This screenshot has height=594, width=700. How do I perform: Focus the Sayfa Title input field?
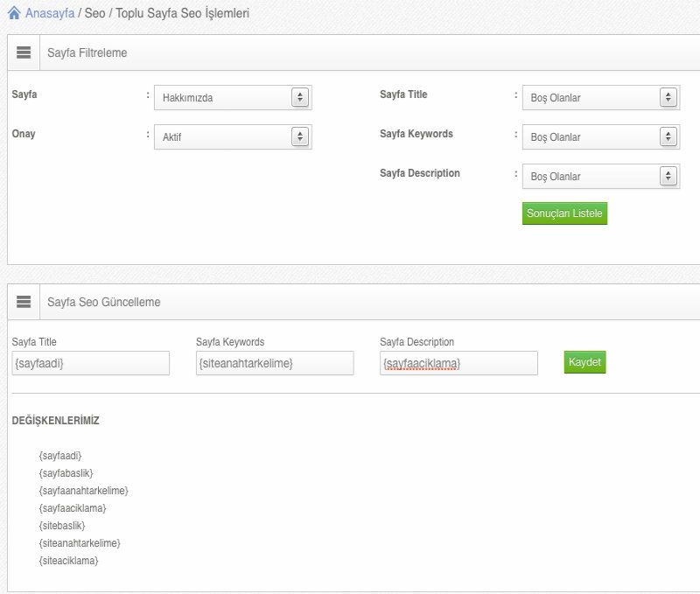pyautogui.click(x=91, y=363)
